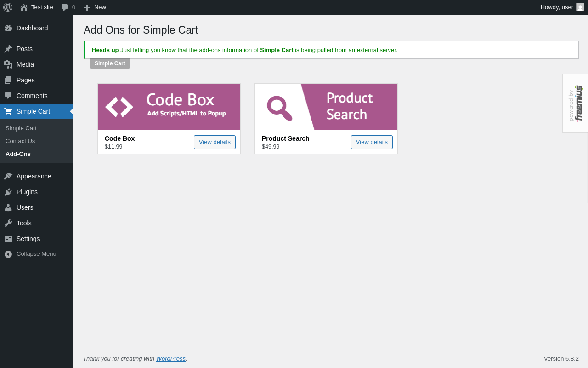Click the Posts pin icon

(8, 49)
